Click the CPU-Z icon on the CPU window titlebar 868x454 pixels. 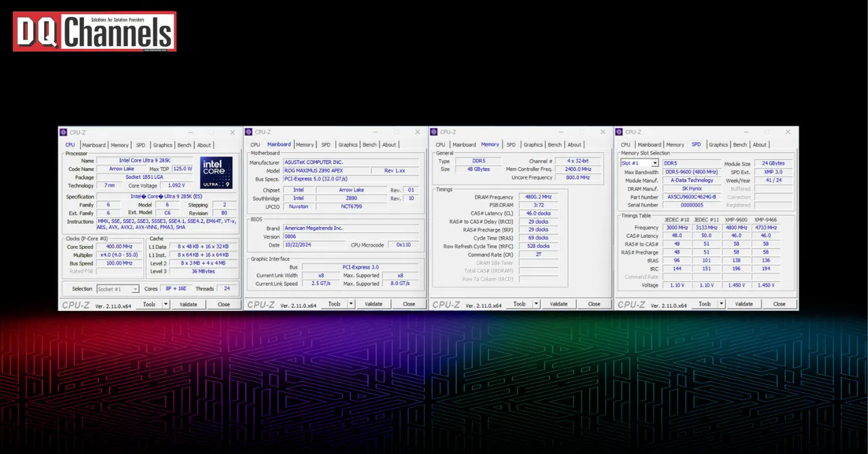coord(62,131)
